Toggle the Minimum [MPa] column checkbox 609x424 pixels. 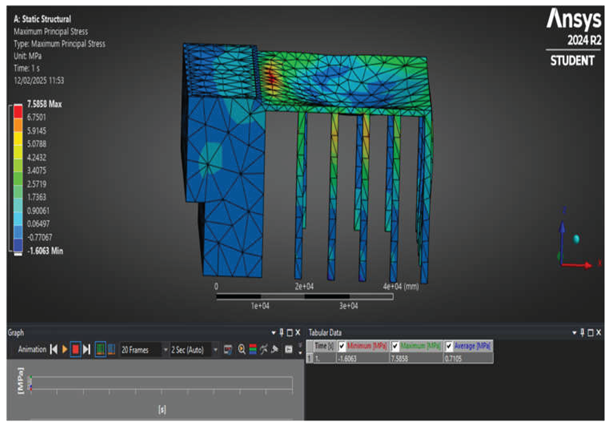click(x=342, y=344)
